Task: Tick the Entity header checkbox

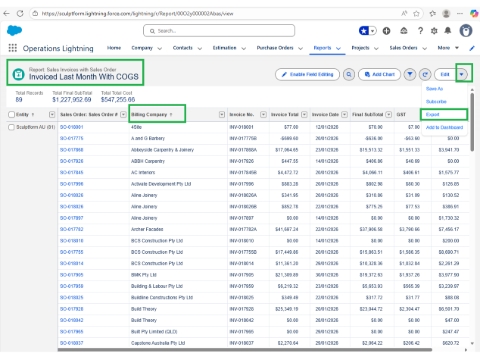Action: (x=11, y=115)
